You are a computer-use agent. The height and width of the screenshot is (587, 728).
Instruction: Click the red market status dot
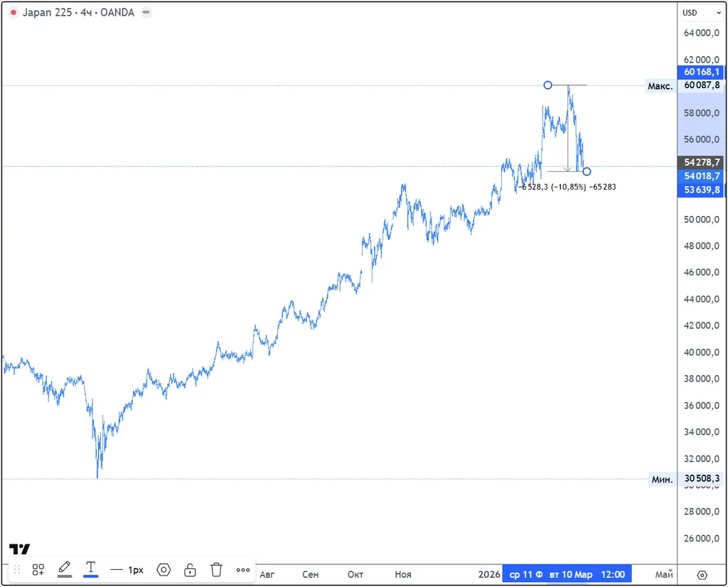point(14,13)
